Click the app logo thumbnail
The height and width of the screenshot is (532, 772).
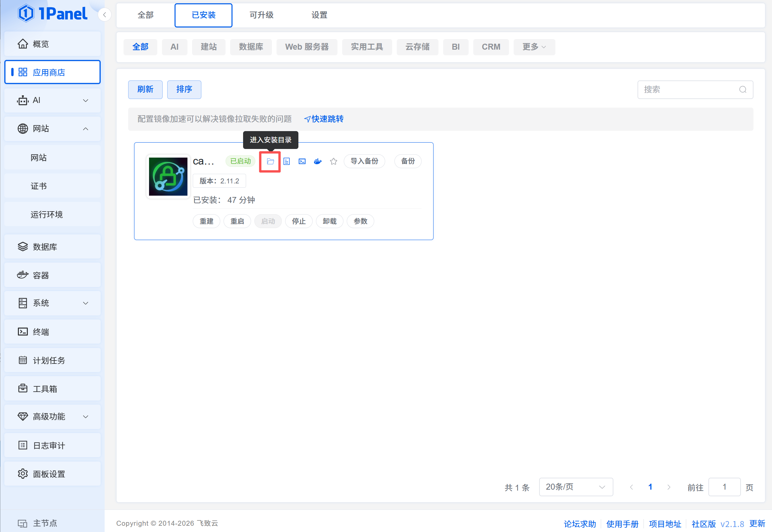coord(168,177)
